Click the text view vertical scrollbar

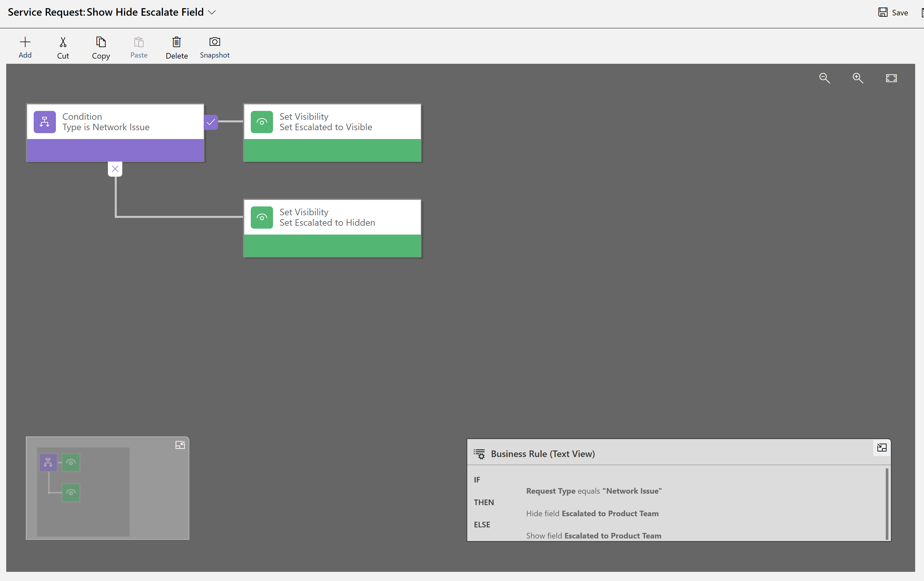[x=887, y=503]
